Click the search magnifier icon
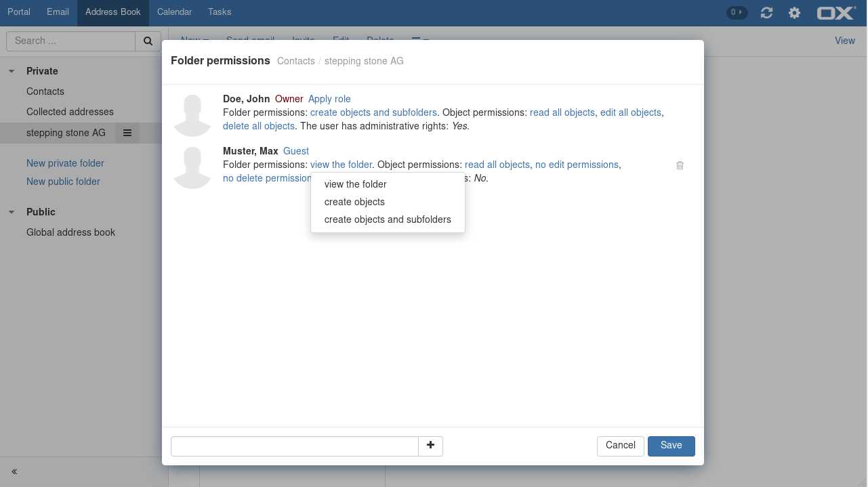 point(148,41)
